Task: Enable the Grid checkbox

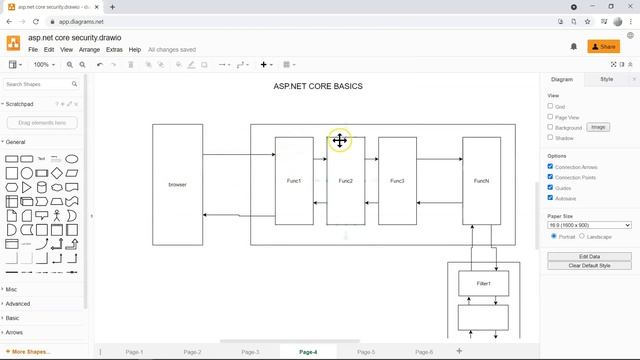Action: pyautogui.click(x=550, y=106)
